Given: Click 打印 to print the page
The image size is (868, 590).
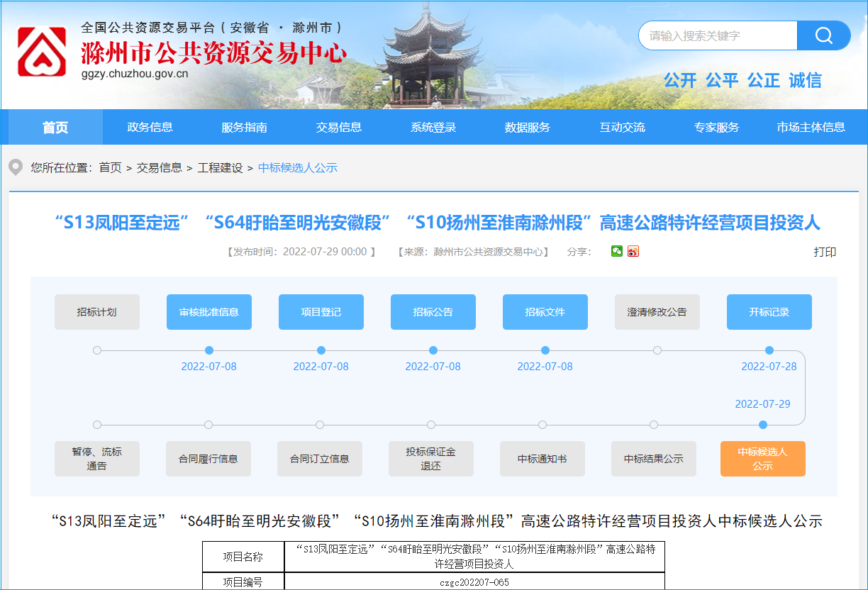Looking at the screenshot, I should (825, 252).
